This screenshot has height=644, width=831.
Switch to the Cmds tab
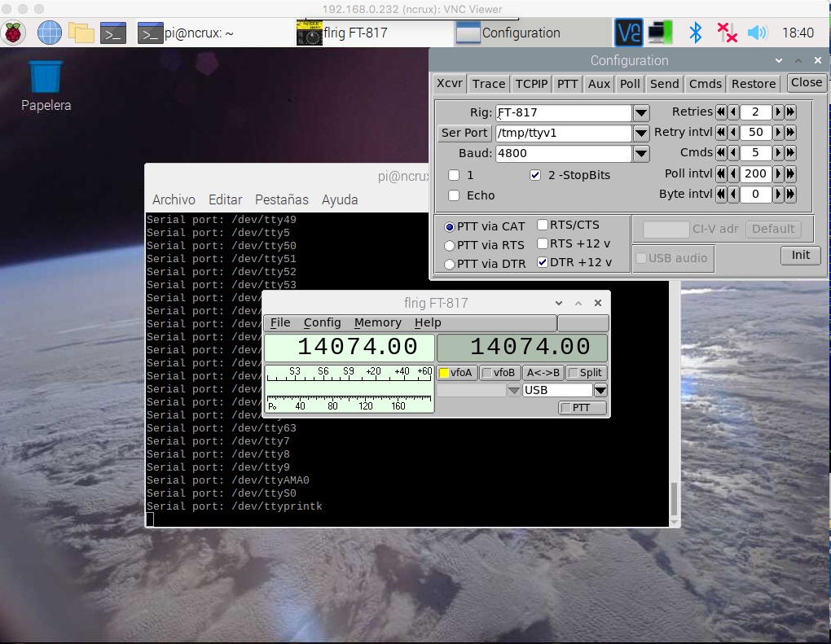tap(706, 84)
